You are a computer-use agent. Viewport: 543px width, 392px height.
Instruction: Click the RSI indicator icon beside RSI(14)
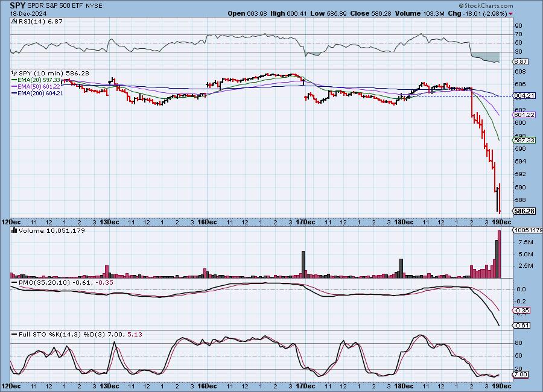[14, 21]
